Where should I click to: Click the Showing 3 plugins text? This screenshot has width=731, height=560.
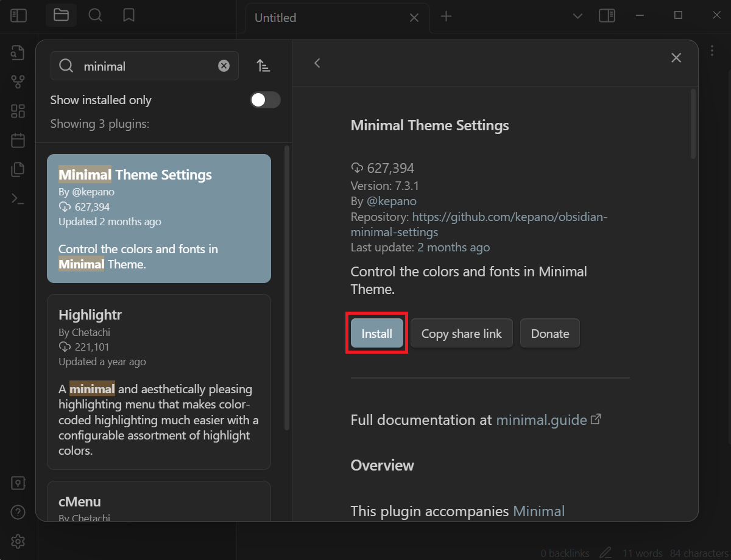point(100,124)
